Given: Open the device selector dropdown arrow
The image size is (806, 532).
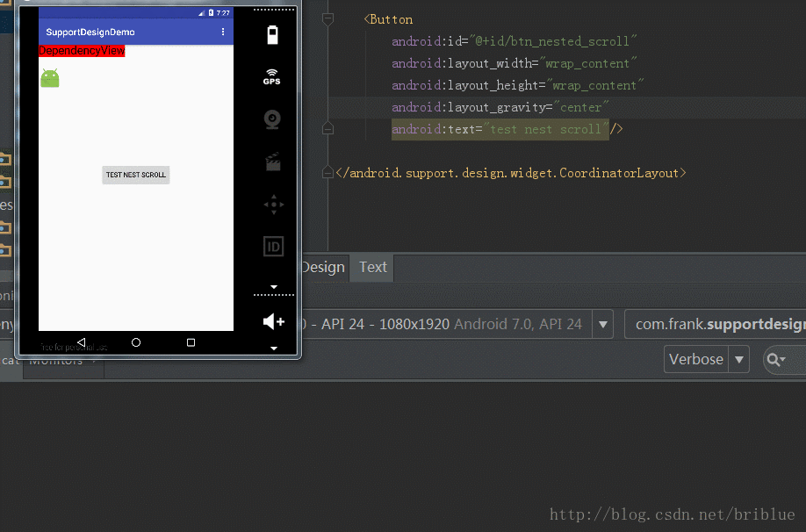Looking at the screenshot, I should click(603, 324).
